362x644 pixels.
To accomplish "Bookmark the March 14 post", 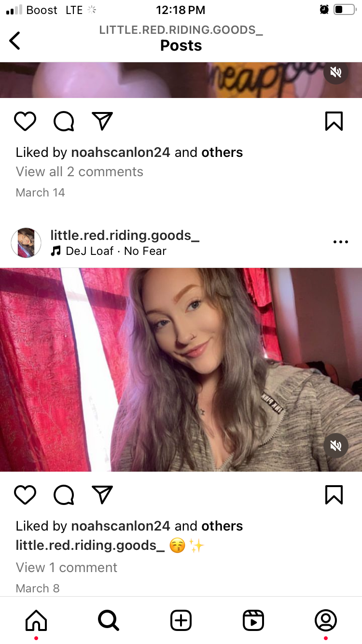I will click(334, 121).
